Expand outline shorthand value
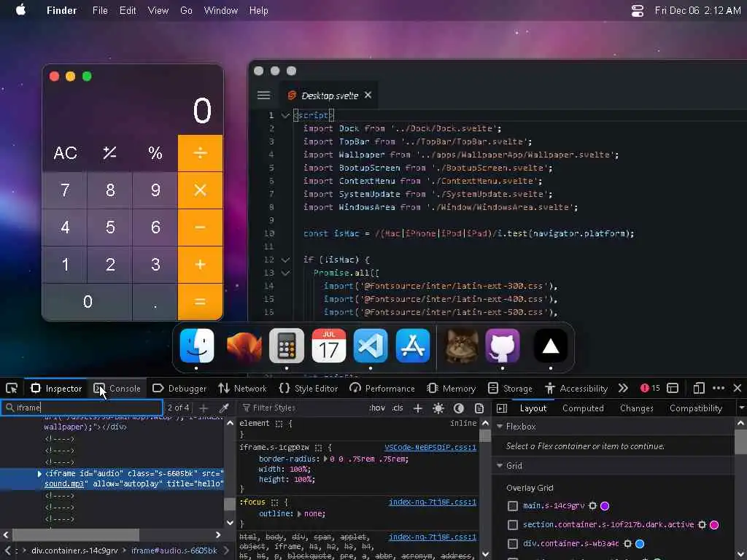The height and width of the screenshot is (560, 747). (x=300, y=514)
